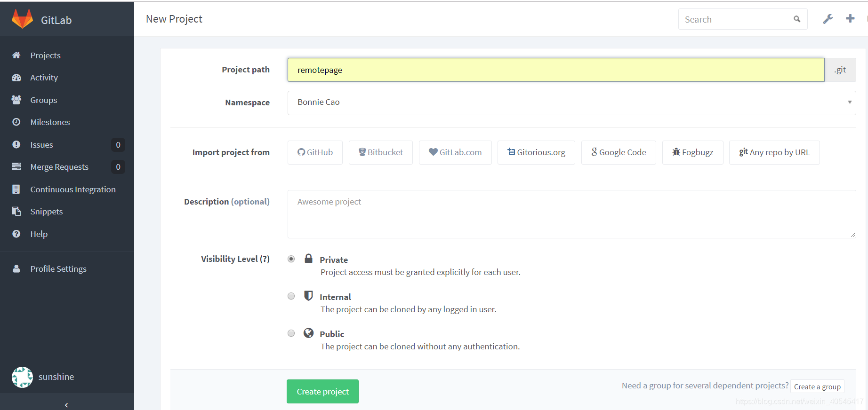Screen dimensions: 868x410
Task: Open Issues in the sidebar
Action: pos(41,145)
